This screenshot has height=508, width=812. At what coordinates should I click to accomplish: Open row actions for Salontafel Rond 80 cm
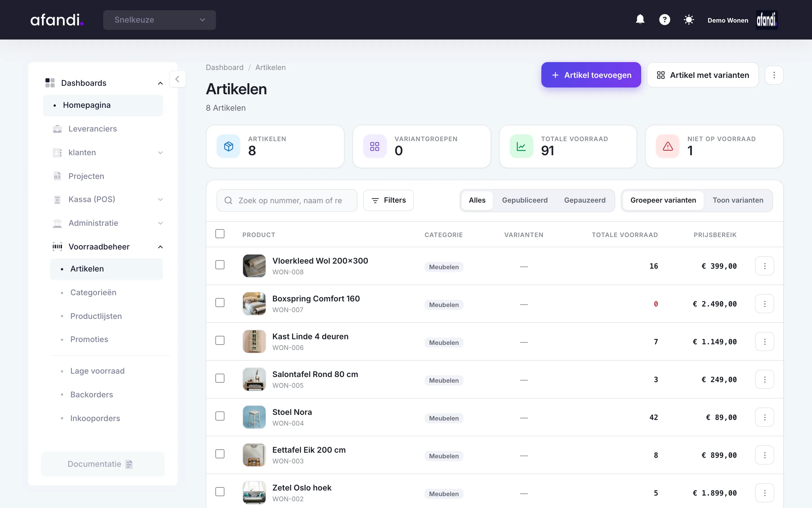(x=764, y=379)
